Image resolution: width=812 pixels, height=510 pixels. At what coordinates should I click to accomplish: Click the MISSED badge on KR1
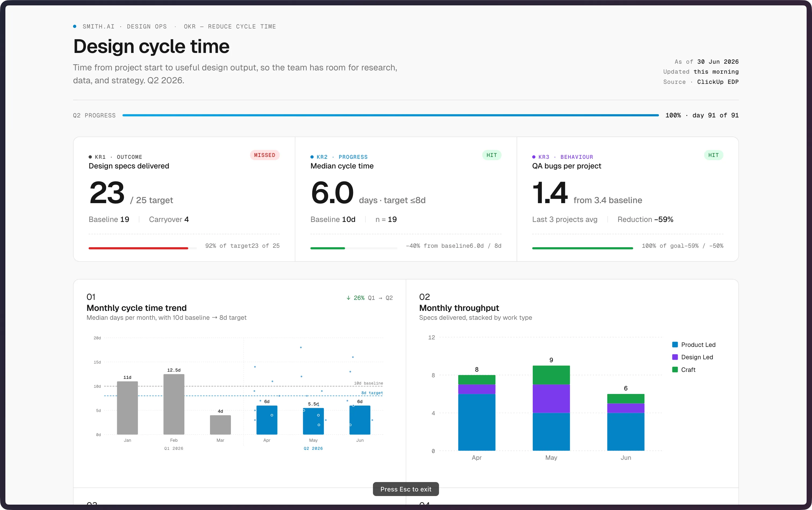pyautogui.click(x=264, y=155)
